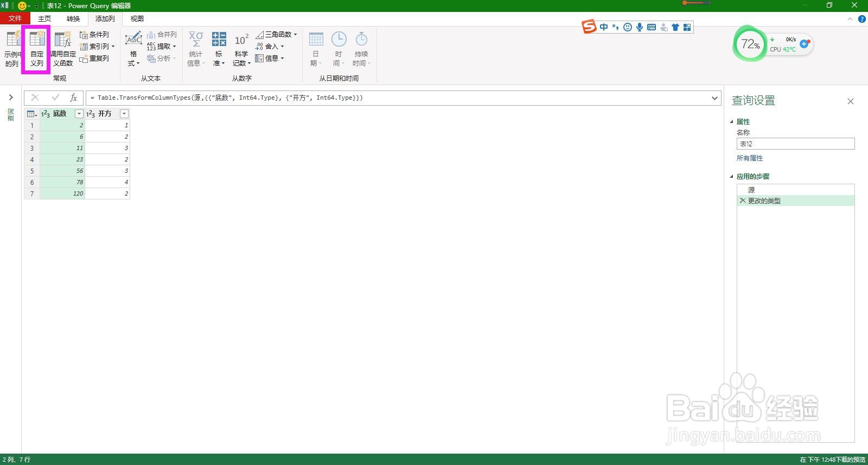This screenshot has width=868, height=465.
Task: Click the blue plus accelerator button in CPU widget
Action: pyautogui.click(x=805, y=44)
